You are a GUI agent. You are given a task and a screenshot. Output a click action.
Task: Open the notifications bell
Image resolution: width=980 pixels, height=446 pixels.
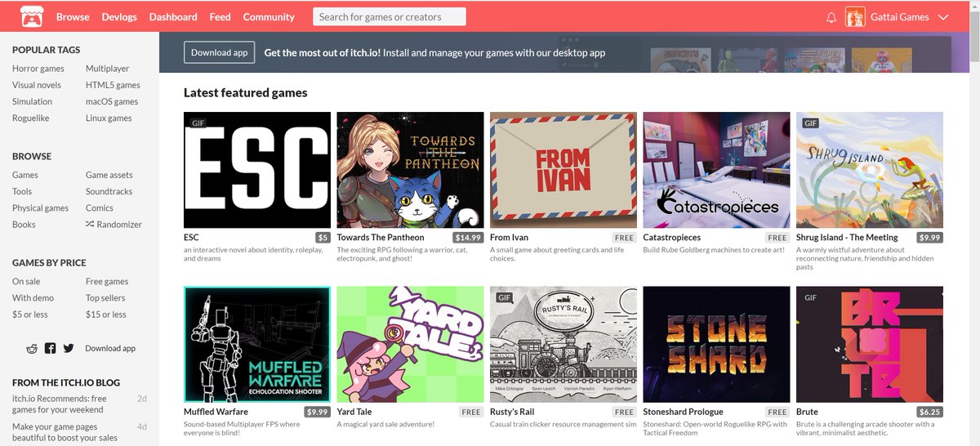coord(831,17)
